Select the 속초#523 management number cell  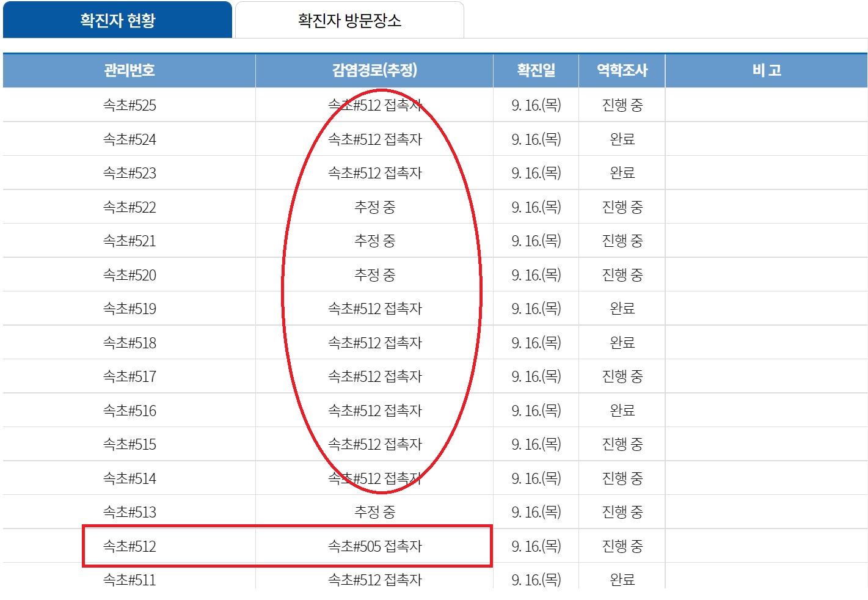point(129,173)
